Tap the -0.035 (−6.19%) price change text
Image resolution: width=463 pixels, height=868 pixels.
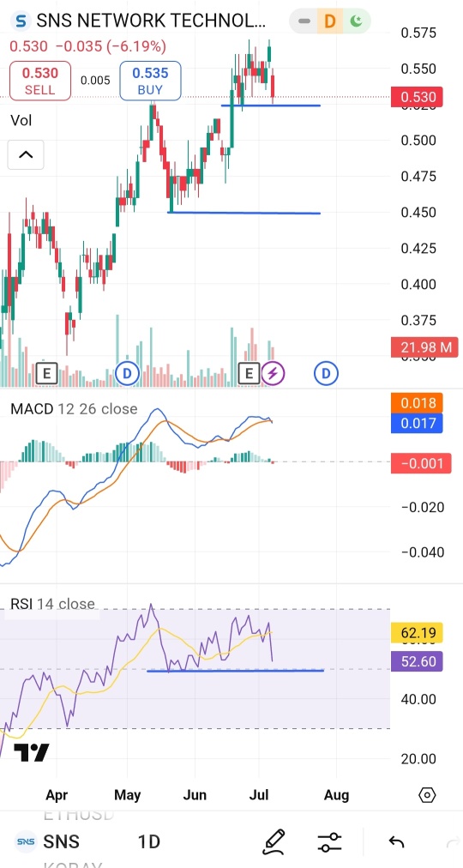pos(111,46)
